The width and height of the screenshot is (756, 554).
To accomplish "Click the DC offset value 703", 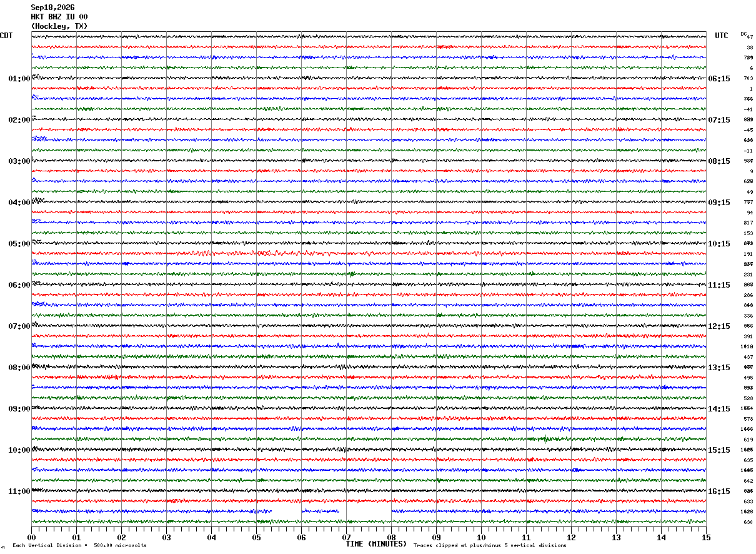I will click(748, 79).
